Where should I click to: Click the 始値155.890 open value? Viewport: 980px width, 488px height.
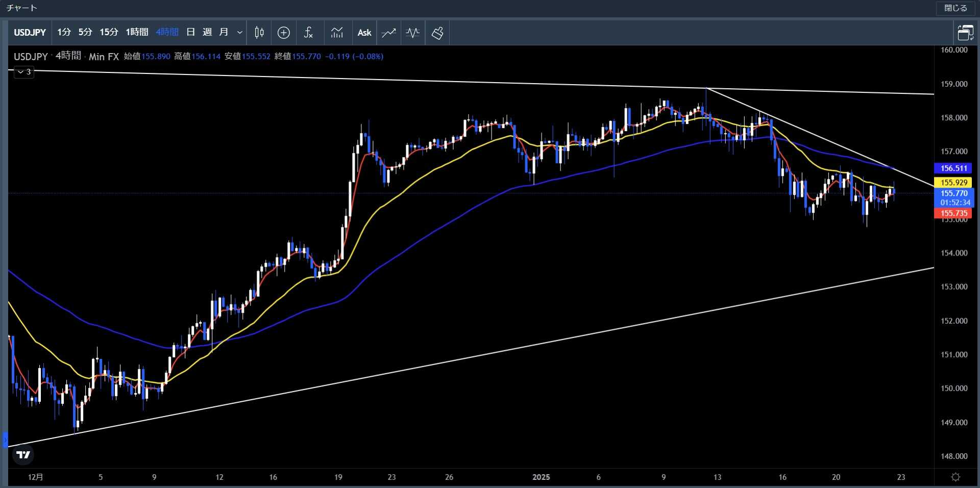tap(147, 57)
